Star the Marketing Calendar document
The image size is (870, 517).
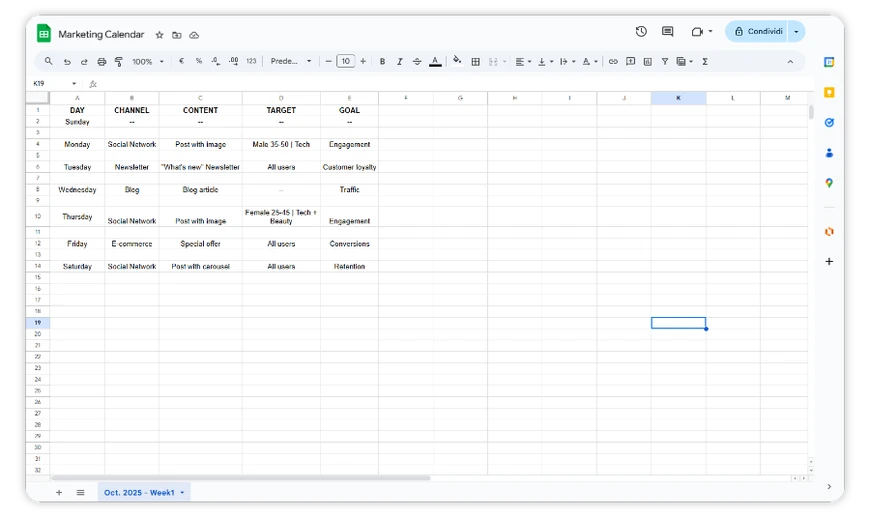(x=159, y=35)
